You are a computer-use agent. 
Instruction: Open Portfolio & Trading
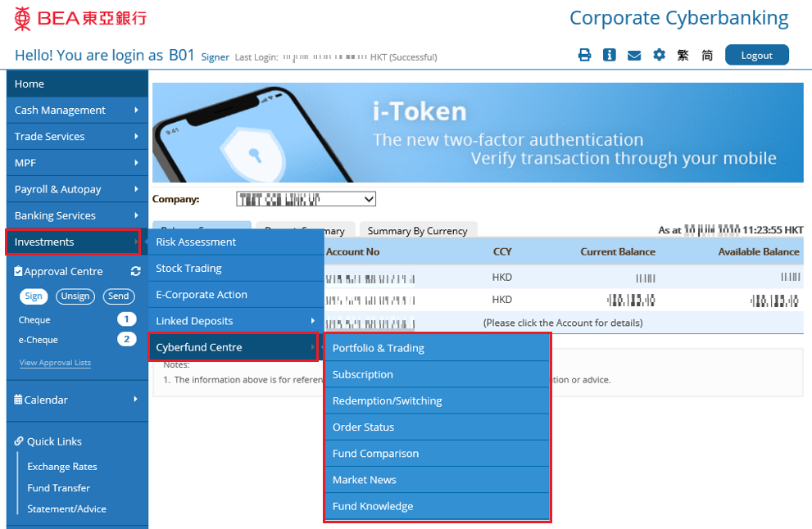tap(437, 348)
